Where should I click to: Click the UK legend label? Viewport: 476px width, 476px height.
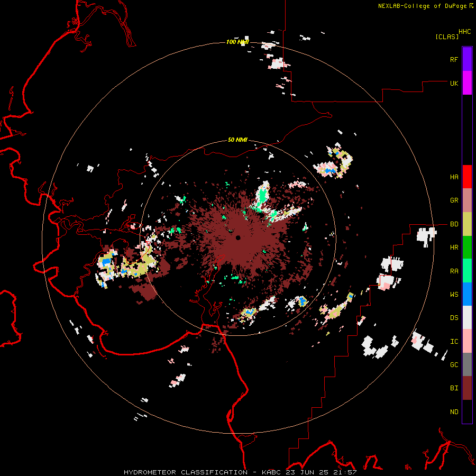[x=454, y=83]
